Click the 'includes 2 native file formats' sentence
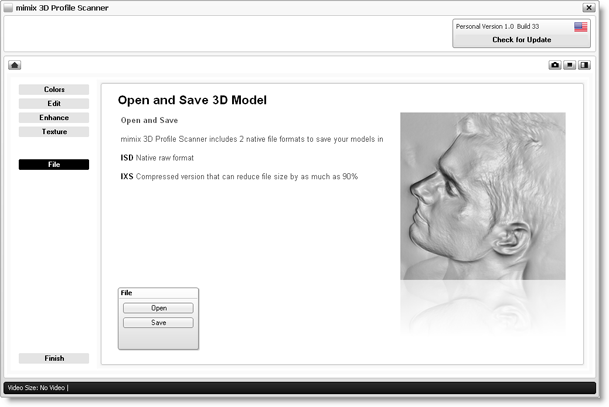The width and height of the screenshot is (609, 407). click(x=252, y=139)
